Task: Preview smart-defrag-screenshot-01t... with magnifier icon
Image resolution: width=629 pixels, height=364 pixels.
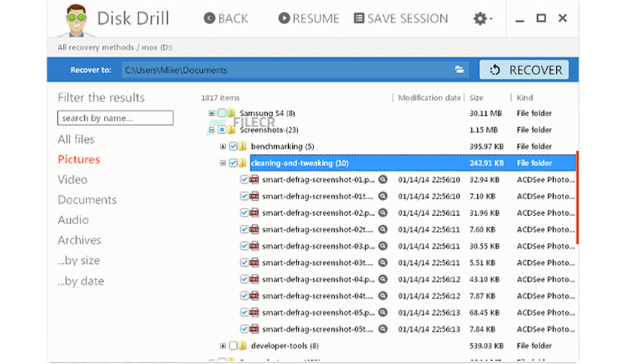Action: (x=383, y=196)
